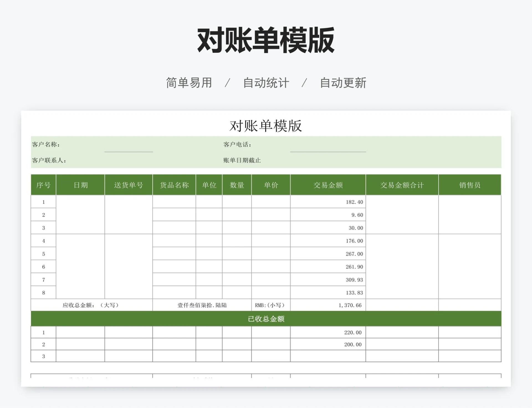Select the 单价 column header
The height and width of the screenshot is (408, 532).
click(270, 185)
